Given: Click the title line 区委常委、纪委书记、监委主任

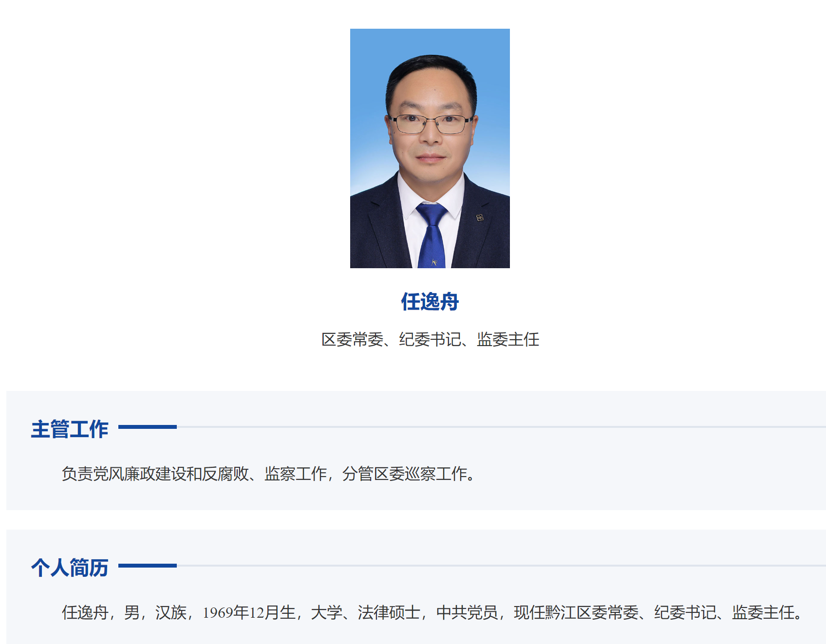Looking at the screenshot, I should tap(430, 339).
